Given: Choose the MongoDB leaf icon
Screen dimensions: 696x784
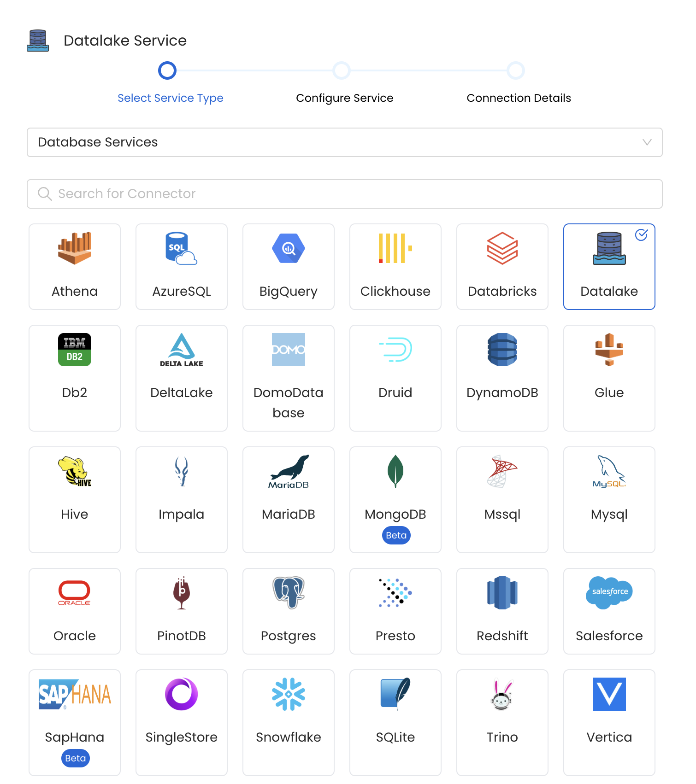Looking at the screenshot, I should (x=395, y=471).
